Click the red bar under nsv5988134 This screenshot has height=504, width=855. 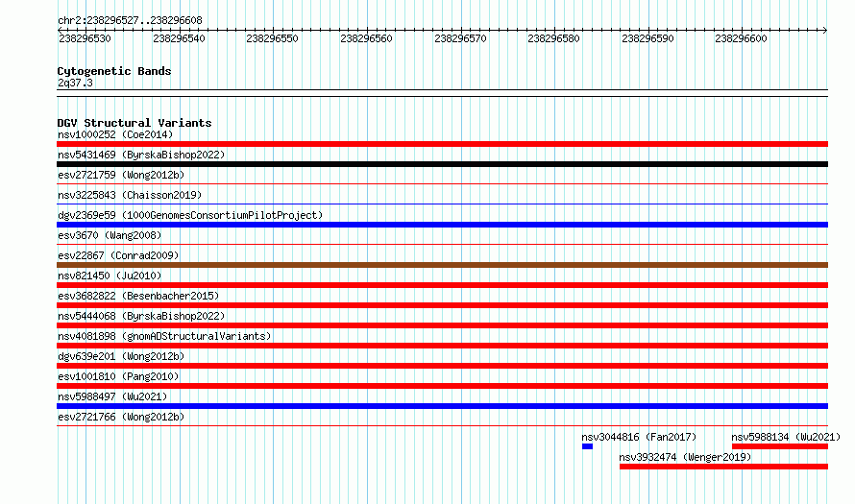[x=780, y=446]
